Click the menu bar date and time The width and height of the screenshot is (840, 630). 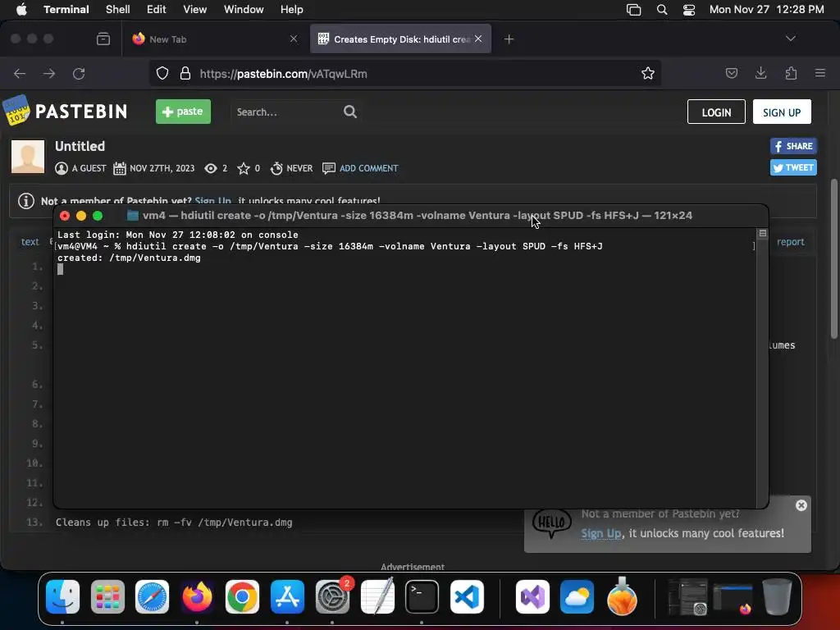click(x=767, y=10)
